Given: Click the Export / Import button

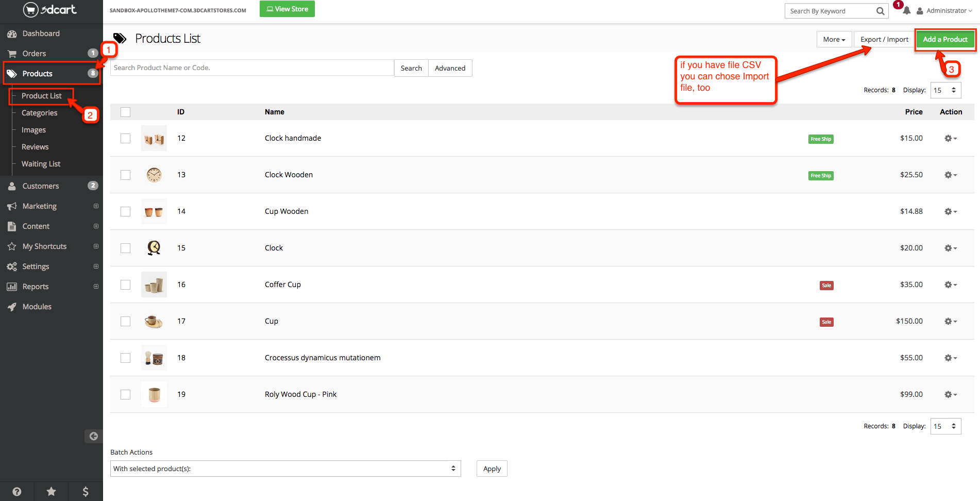Looking at the screenshot, I should coord(884,39).
